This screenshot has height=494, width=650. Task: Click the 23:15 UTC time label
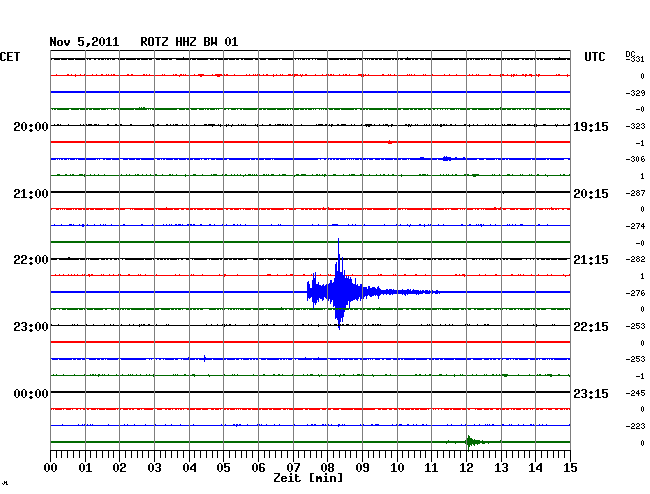[591, 393]
